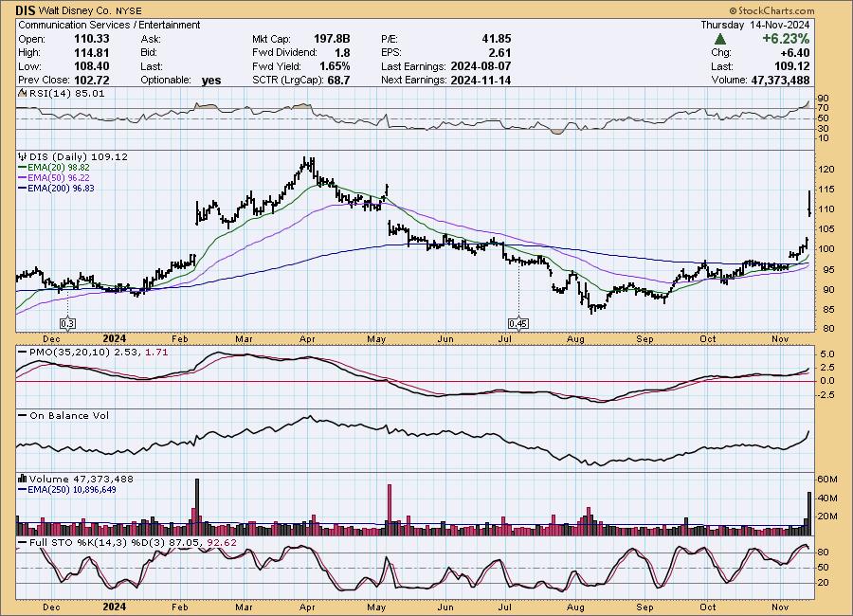Select the PMO signal value 1.71

[156, 353]
